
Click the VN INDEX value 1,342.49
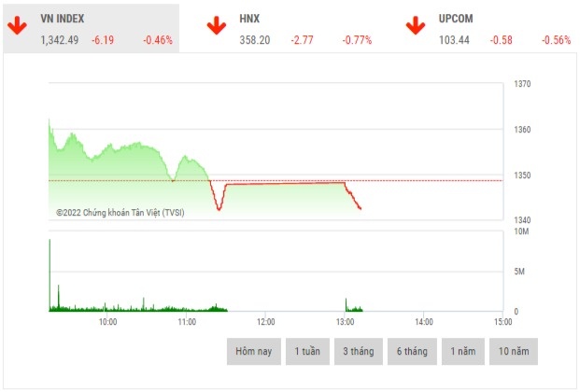tap(59, 40)
